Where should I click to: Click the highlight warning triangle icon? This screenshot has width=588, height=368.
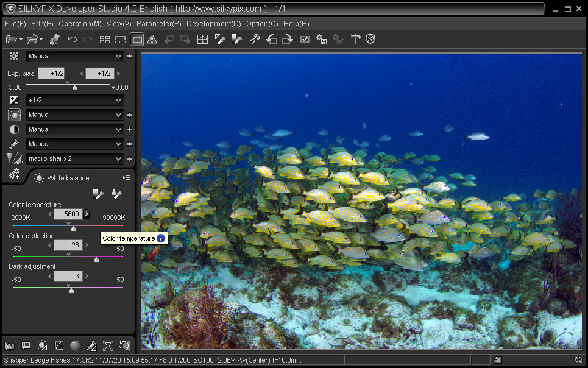152,40
